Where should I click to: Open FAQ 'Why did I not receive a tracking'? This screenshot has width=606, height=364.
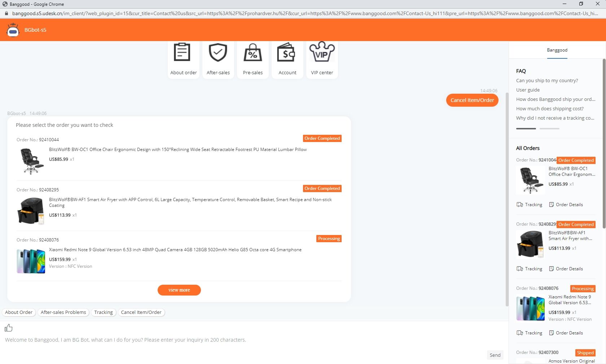tap(555, 118)
